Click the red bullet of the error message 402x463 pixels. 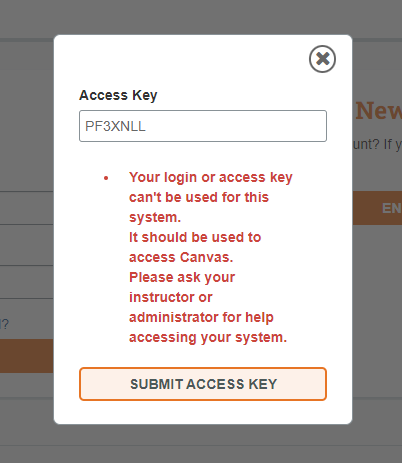(x=106, y=178)
